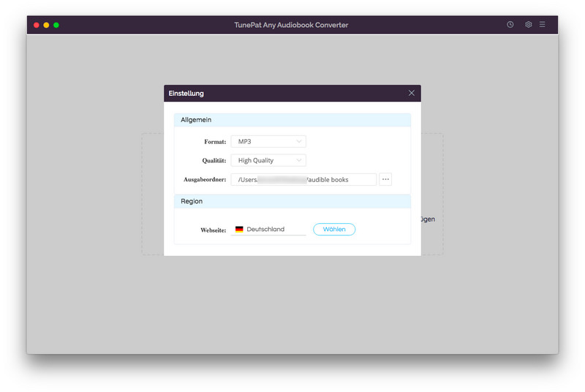The width and height of the screenshot is (585, 392).
Task: Expand the Qualität dropdown showing High Quality
Action: click(268, 160)
